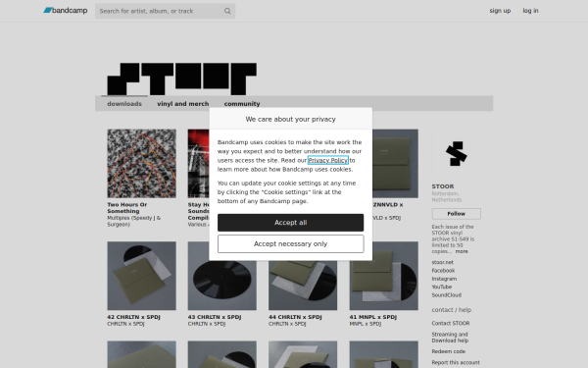Switch to the downloads tab
Screen dimensions: 588x368
point(124,104)
